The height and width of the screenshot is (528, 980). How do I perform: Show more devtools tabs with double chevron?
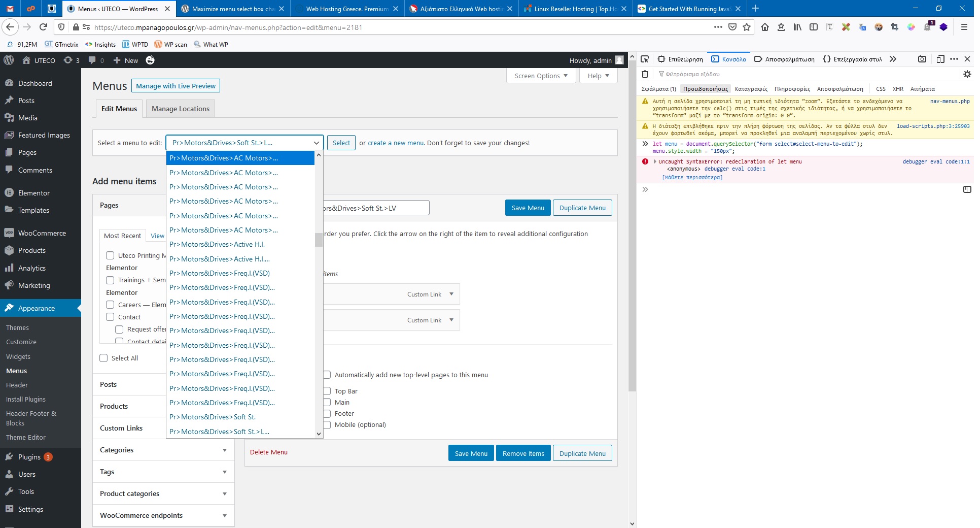(x=893, y=59)
